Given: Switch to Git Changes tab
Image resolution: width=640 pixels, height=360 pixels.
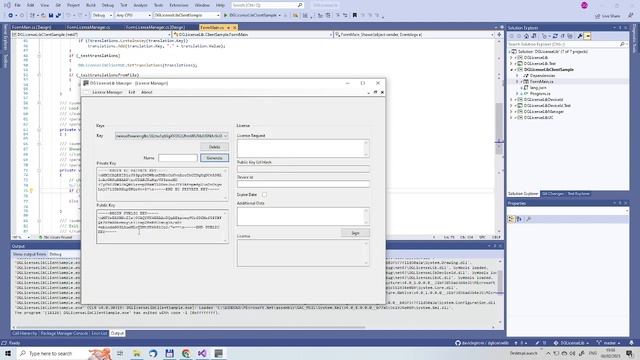Looking at the screenshot, I should [553, 194].
